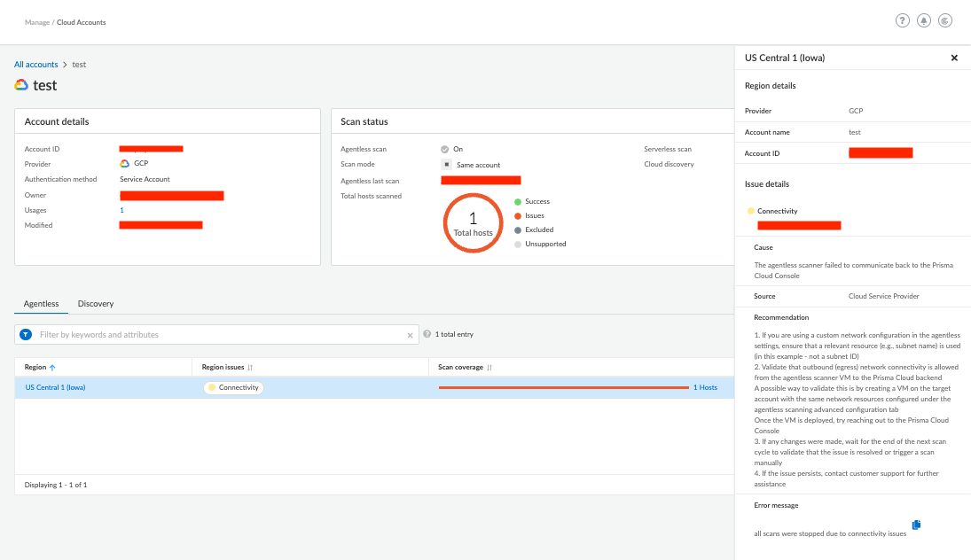Click the Agentless scan On checkmark
The height and width of the screenshot is (560, 971).
tap(445, 149)
